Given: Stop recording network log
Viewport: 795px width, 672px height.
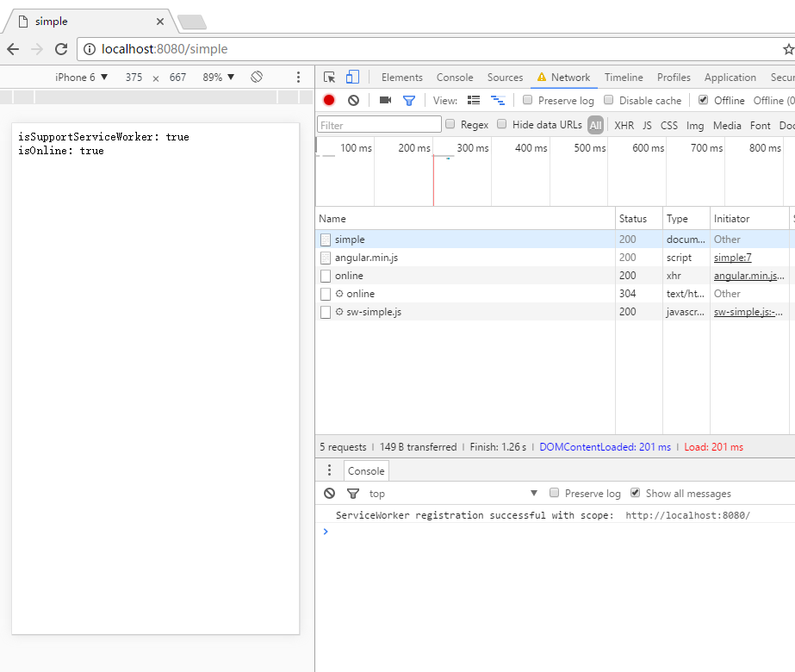Looking at the screenshot, I should (329, 101).
